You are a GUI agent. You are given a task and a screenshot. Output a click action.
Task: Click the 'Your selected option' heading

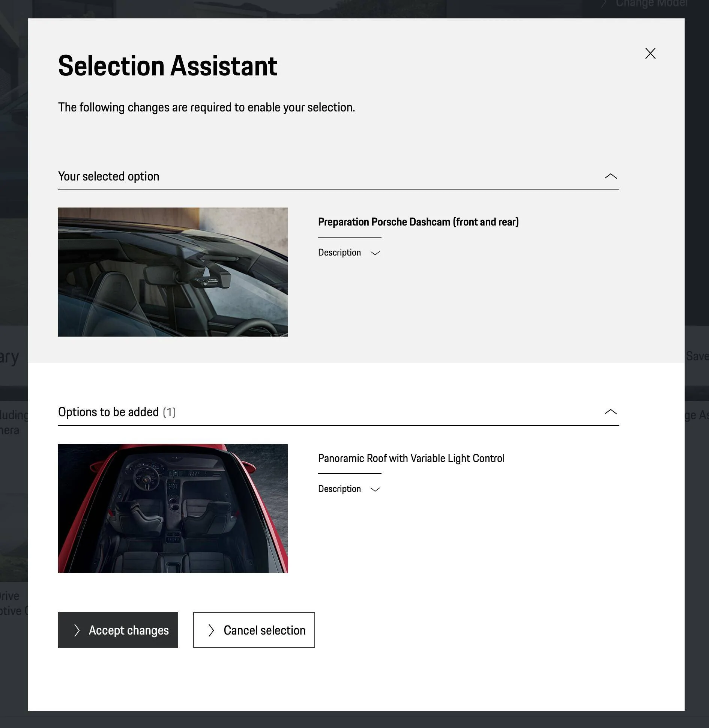[x=109, y=176]
